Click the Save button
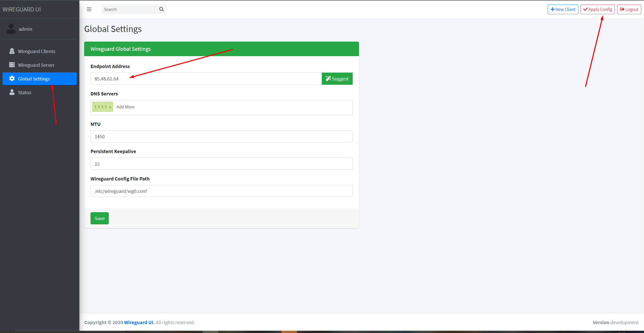The height and width of the screenshot is (333, 644). [99, 218]
